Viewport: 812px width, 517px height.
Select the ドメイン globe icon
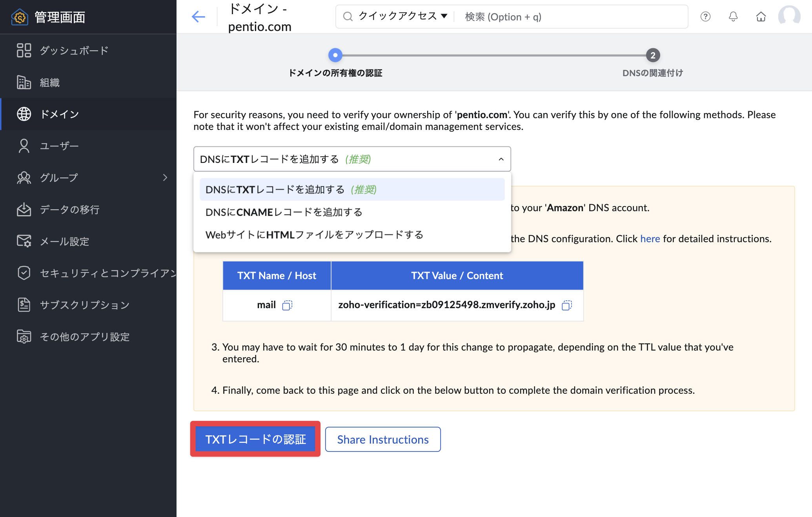(24, 114)
